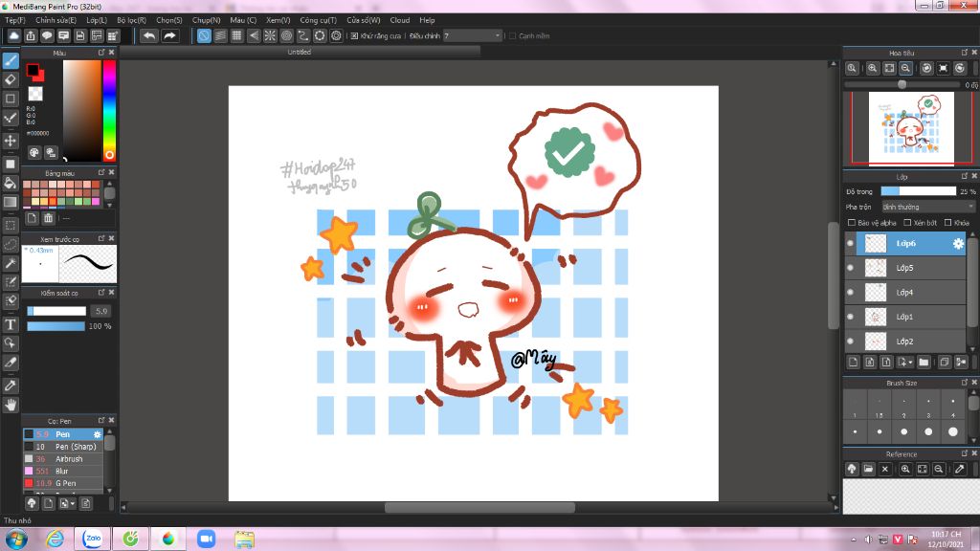The image size is (980, 551).
Task: Toggle visibility of layer Lớp6
Action: [850, 243]
